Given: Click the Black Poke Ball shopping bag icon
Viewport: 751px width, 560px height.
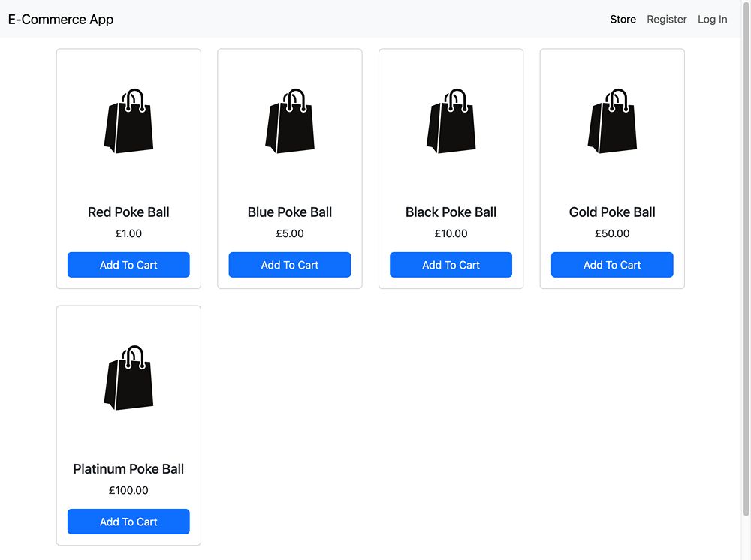Looking at the screenshot, I should 451,122.
